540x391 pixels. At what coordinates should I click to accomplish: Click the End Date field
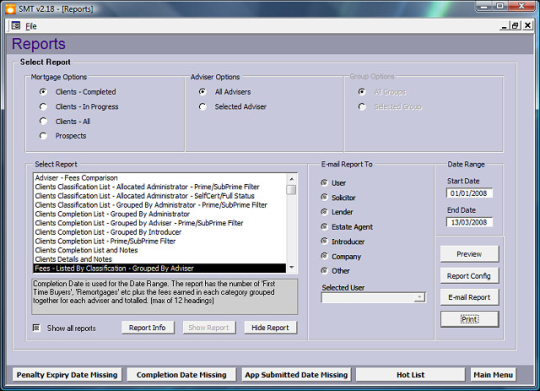[469, 222]
